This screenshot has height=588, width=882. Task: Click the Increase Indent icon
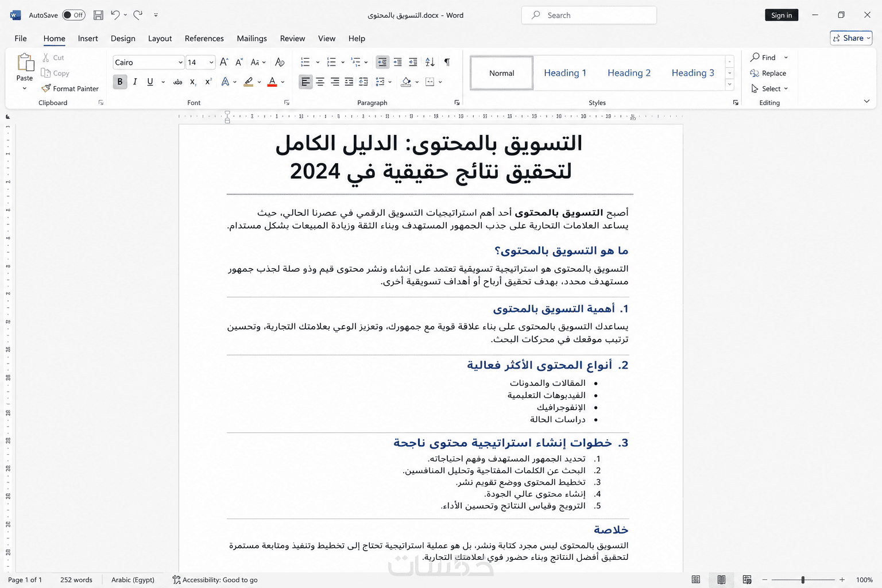pyautogui.click(x=413, y=62)
